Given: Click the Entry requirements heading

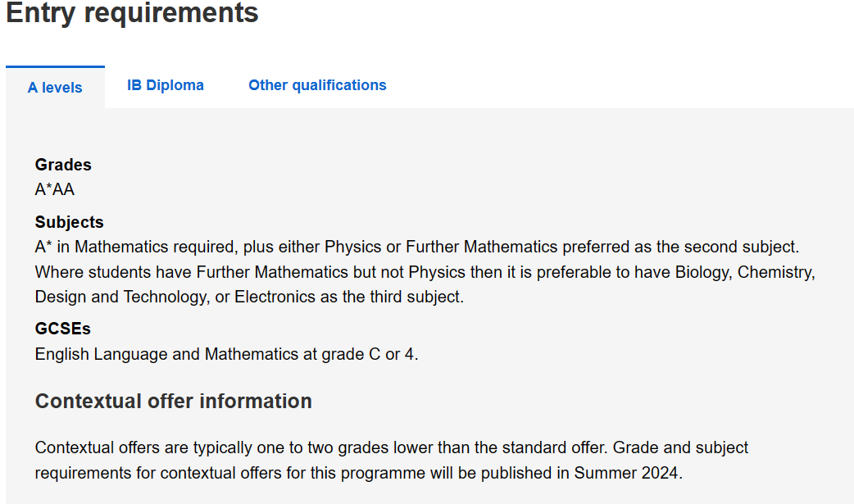Looking at the screenshot, I should click(132, 12).
